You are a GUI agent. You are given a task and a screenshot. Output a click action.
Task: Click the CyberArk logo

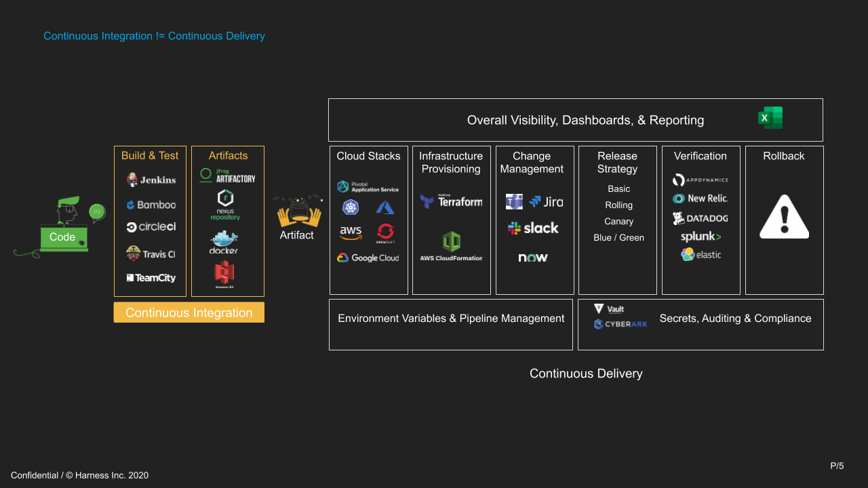[x=620, y=324]
